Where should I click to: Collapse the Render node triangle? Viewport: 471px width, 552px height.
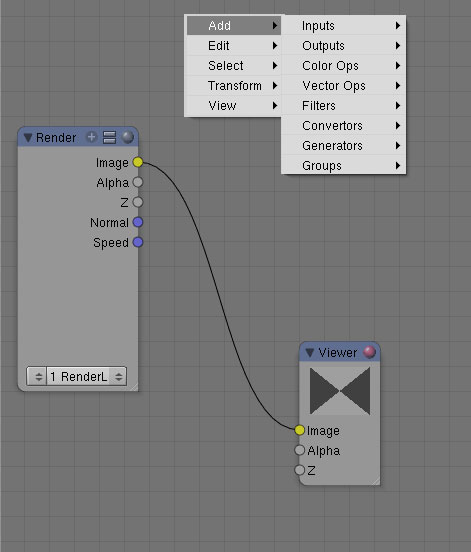[28, 138]
